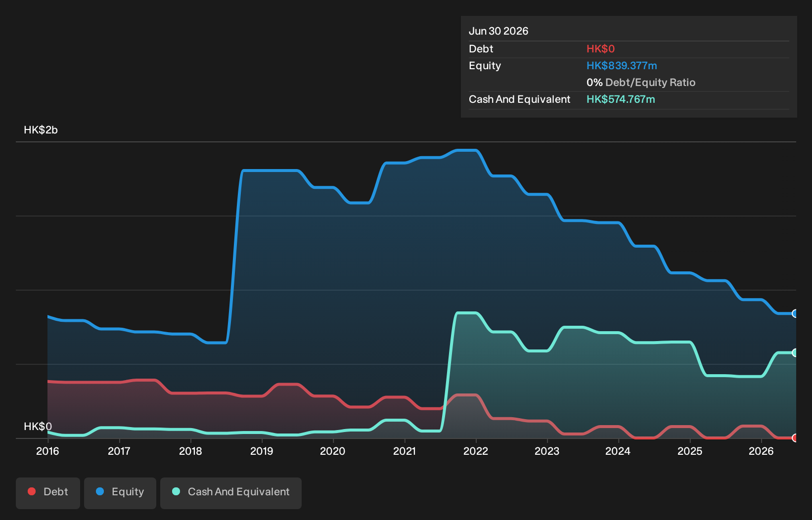Click the HK$574.767m cash value
812x520 pixels.
621,99
